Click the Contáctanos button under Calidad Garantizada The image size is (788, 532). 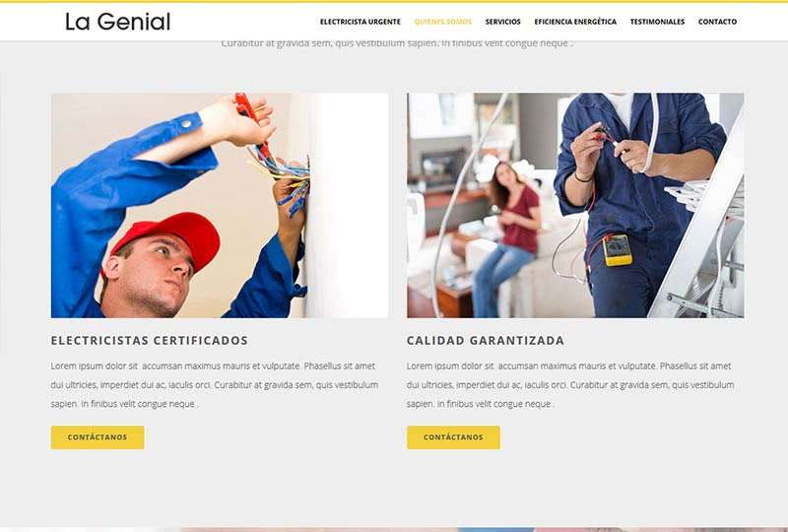click(x=453, y=437)
